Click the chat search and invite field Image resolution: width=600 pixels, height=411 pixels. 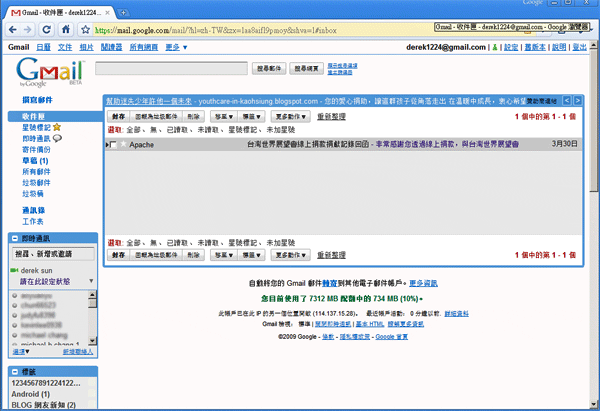click(x=54, y=254)
